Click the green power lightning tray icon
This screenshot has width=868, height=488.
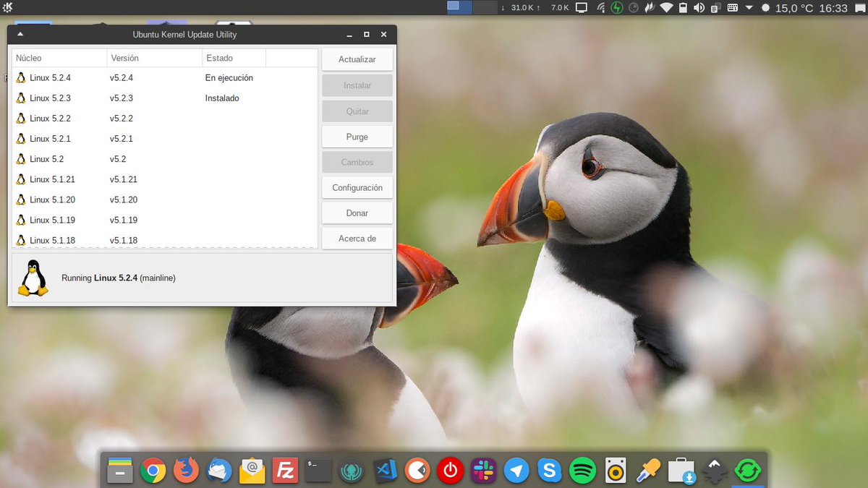pyautogui.click(x=617, y=8)
